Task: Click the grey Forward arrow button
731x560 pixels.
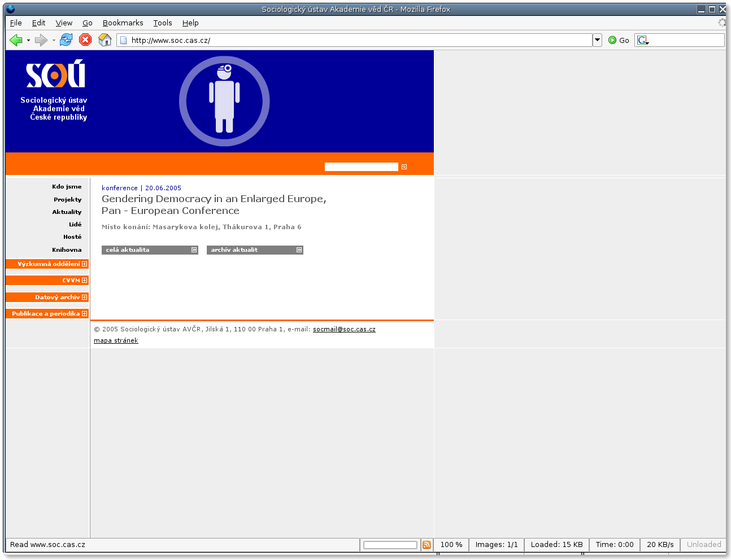Action: coord(41,40)
